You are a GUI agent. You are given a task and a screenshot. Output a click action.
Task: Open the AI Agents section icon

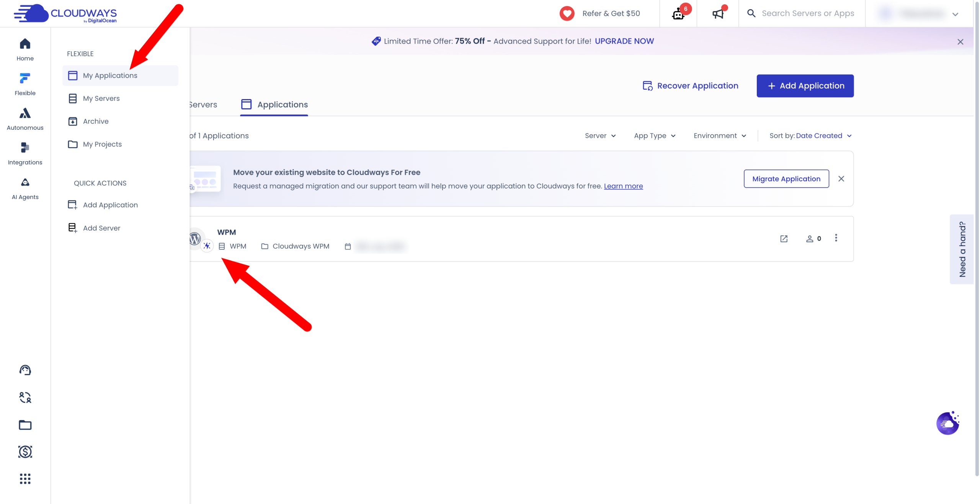click(x=25, y=182)
